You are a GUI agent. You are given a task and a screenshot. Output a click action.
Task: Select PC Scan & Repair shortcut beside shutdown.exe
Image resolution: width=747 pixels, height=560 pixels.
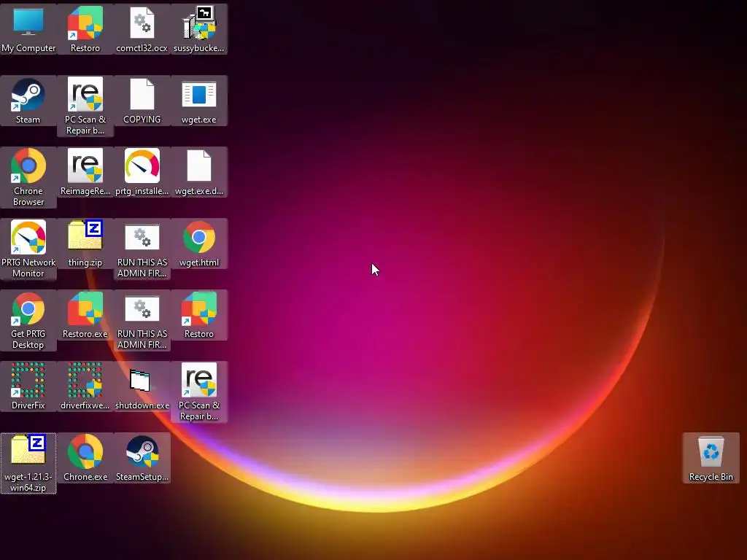coord(198,392)
